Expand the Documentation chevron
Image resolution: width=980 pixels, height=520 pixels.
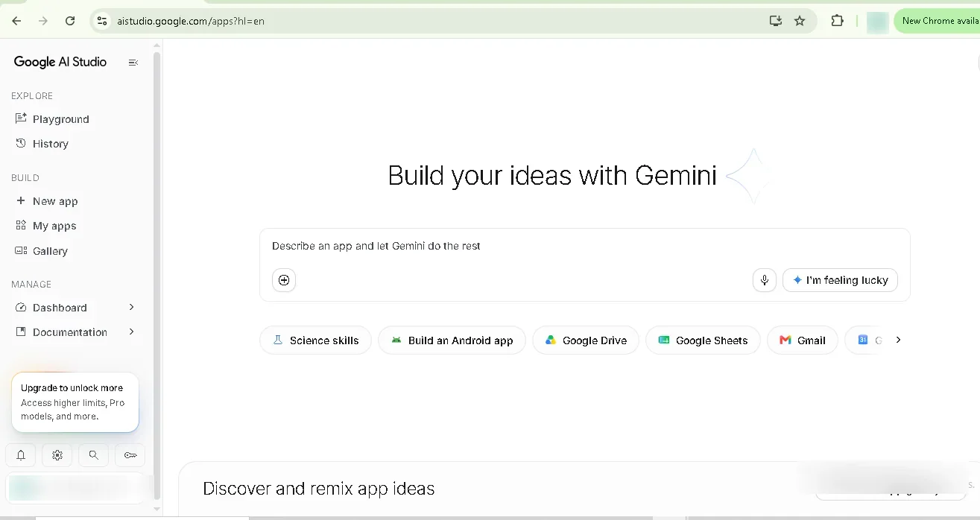coord(131,332)
